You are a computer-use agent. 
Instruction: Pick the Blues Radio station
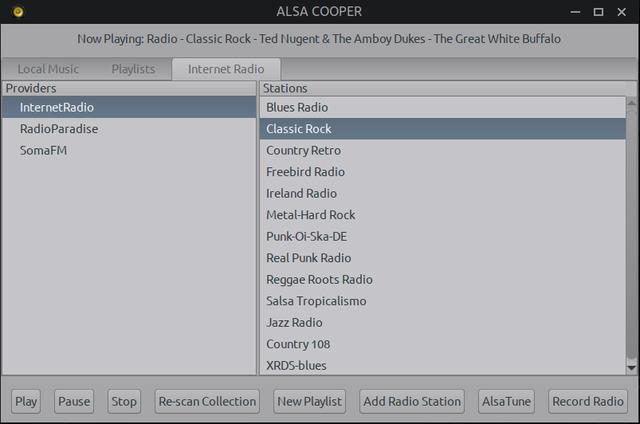pos(297,107)
